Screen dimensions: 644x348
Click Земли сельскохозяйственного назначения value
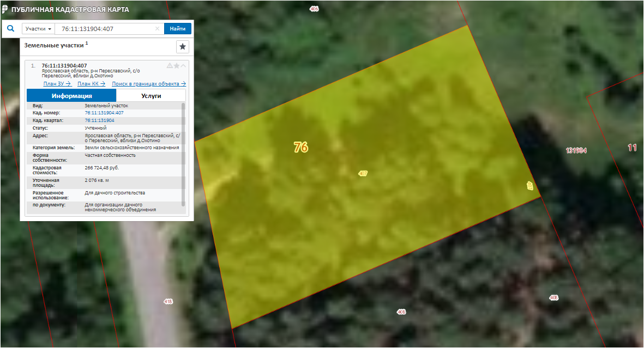pos(132,148)
